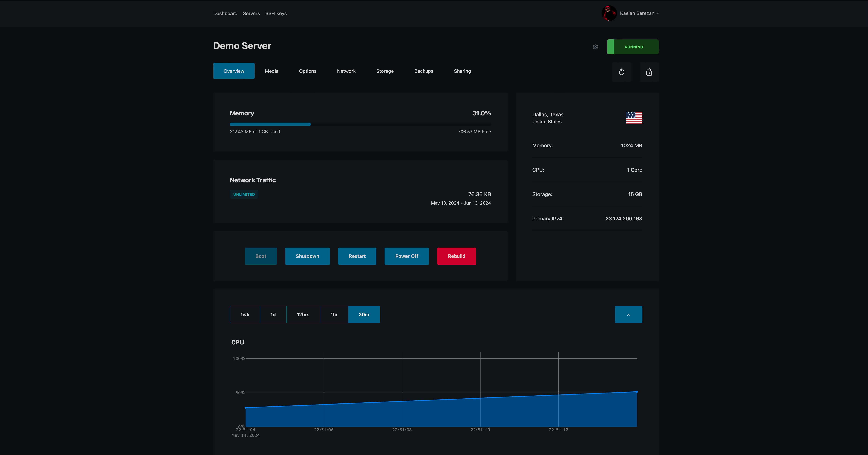Image resolution: width=868 pixels, height=455 pixels.
Task: Switch to the Media tab
Action: 272,71
